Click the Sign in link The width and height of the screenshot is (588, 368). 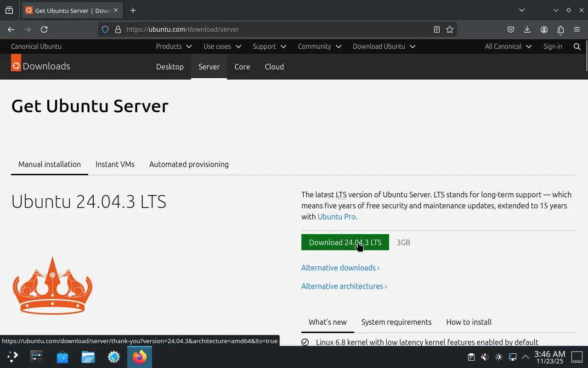click(x=553, y=46)
